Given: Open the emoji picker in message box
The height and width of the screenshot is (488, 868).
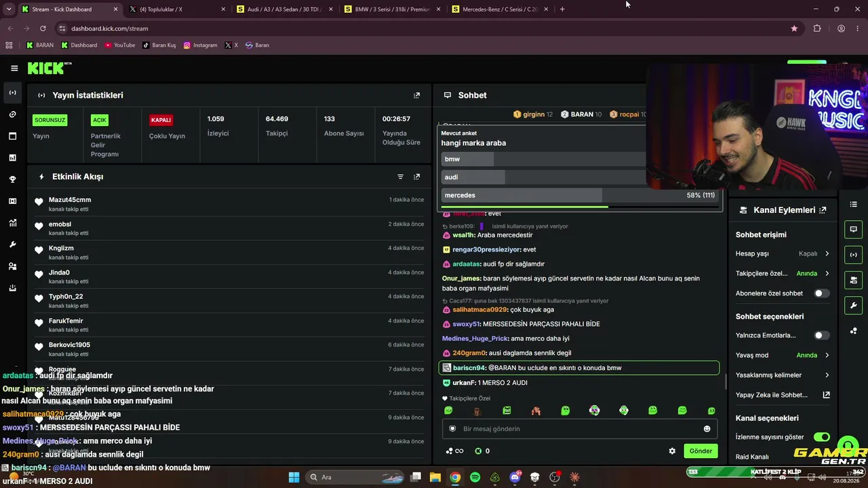Looking at the screenshot, I should pos(707,429).
